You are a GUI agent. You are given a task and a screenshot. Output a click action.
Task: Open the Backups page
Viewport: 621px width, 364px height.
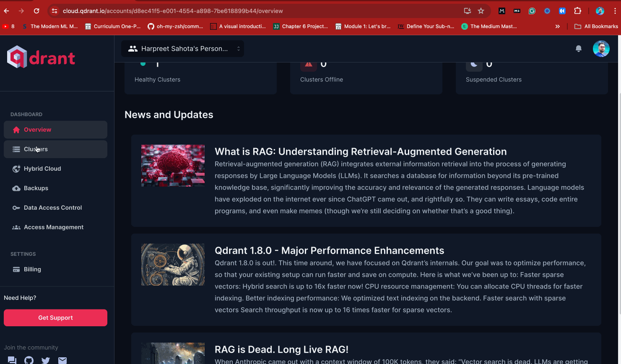tap(55, 188)
